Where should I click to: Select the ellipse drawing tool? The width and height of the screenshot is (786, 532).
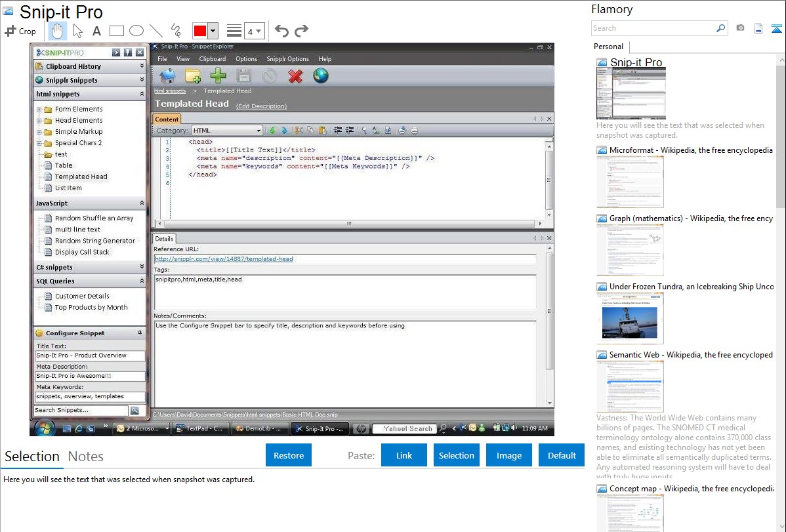click(136, 31)
